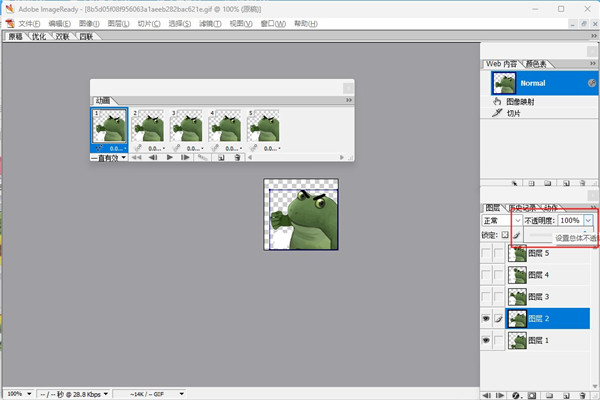Show 图层 5 via its visibility box
The width and height of the screenshot is (600, 400).
(487, 253)
